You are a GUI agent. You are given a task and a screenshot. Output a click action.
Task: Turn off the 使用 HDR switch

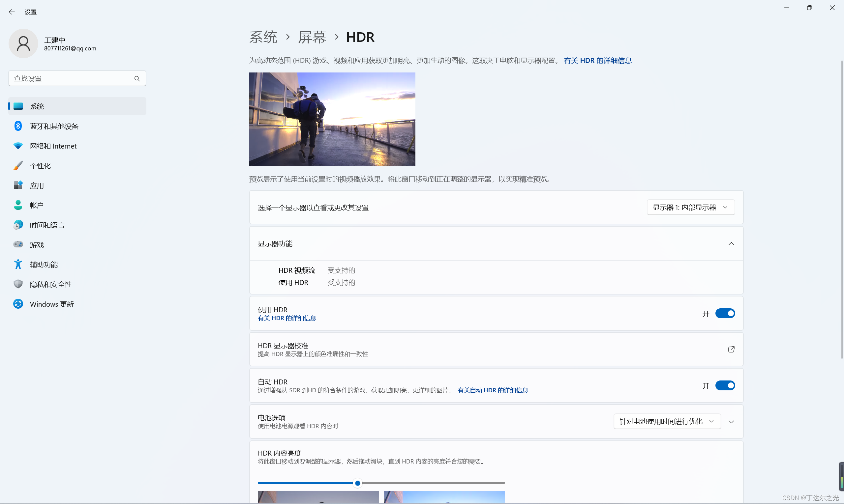pos(725,314)
